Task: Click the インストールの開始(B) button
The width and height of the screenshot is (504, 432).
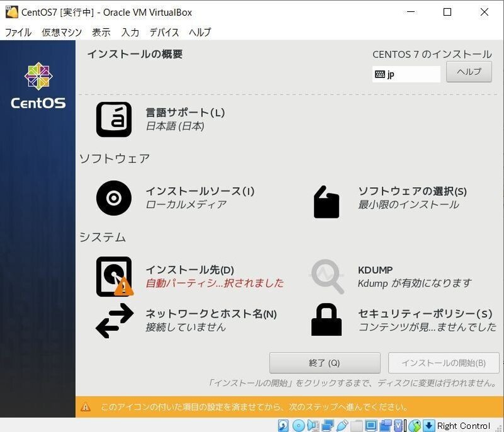Action: (444, 363)
